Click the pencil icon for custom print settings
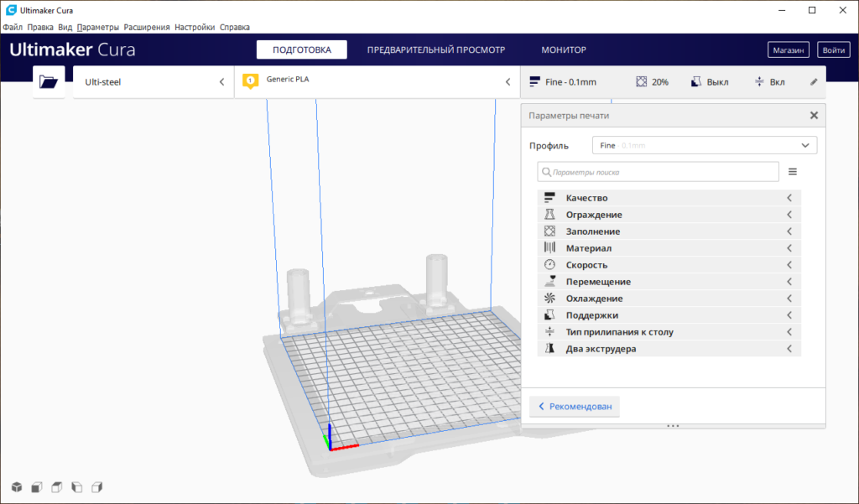The width and height of the screenshot is (859, 504). coord(813,82)
